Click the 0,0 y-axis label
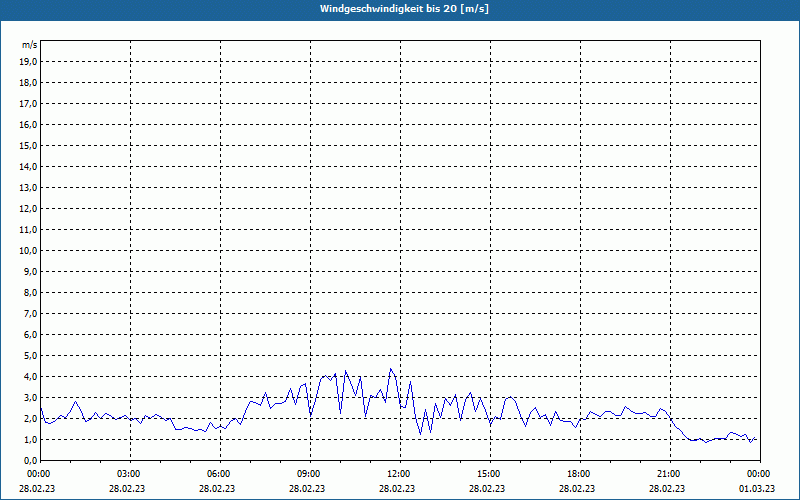This screenshot has height=500, width=800. [x=30, y=460]
